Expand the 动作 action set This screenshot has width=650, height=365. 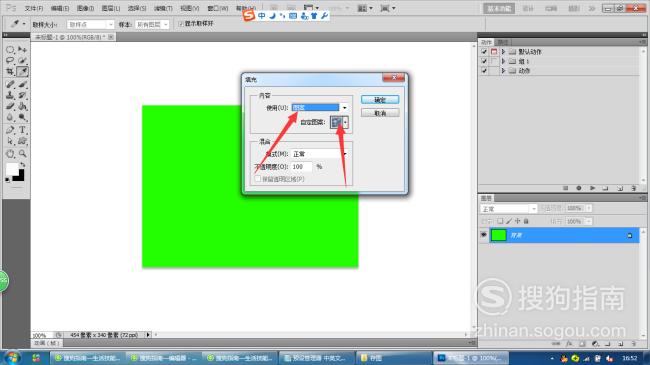pos(503,71)
